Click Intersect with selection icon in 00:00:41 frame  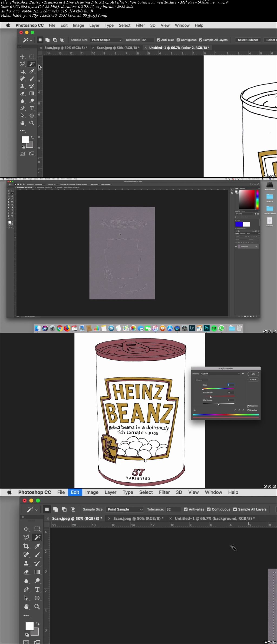point(62,40)
